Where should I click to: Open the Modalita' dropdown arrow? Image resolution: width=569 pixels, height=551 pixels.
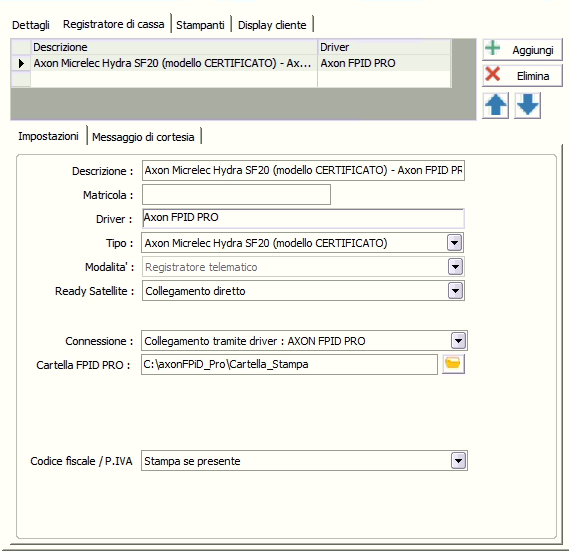455,267
